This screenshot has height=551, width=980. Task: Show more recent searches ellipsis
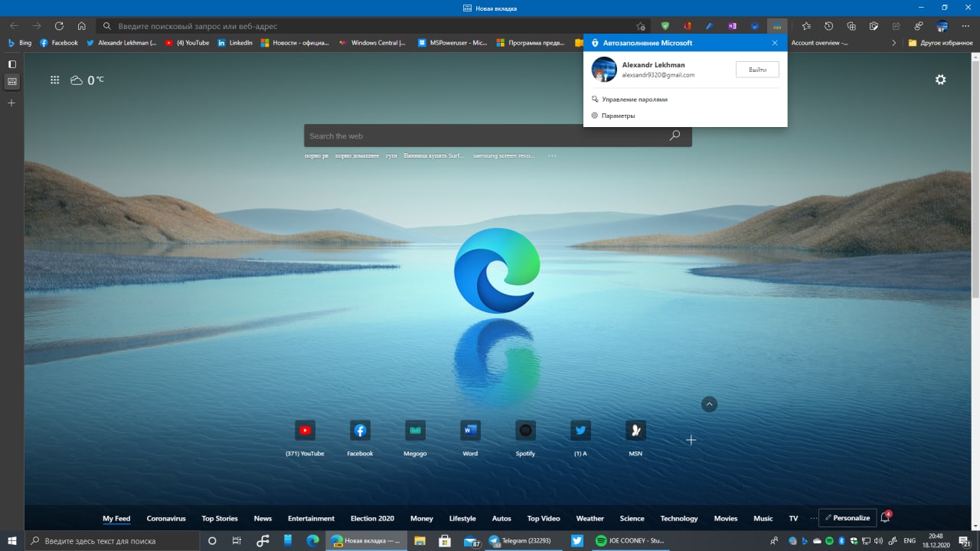(x=552, y=155)
